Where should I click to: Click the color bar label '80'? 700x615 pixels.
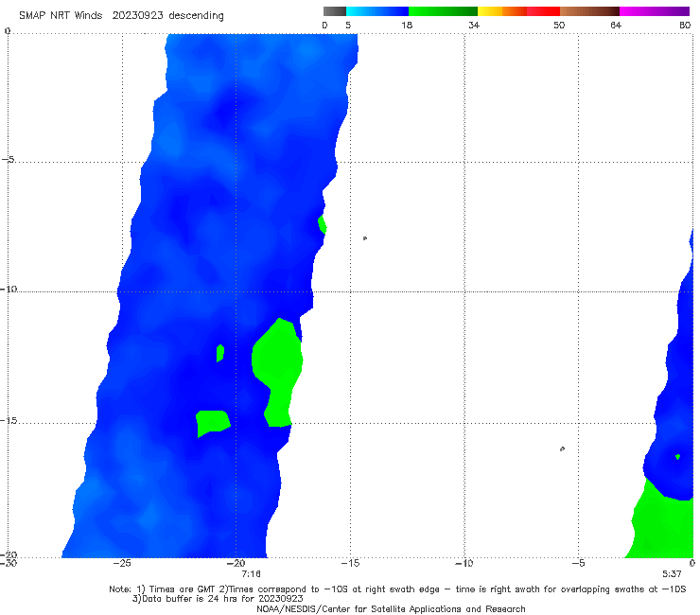coord(685,25)
